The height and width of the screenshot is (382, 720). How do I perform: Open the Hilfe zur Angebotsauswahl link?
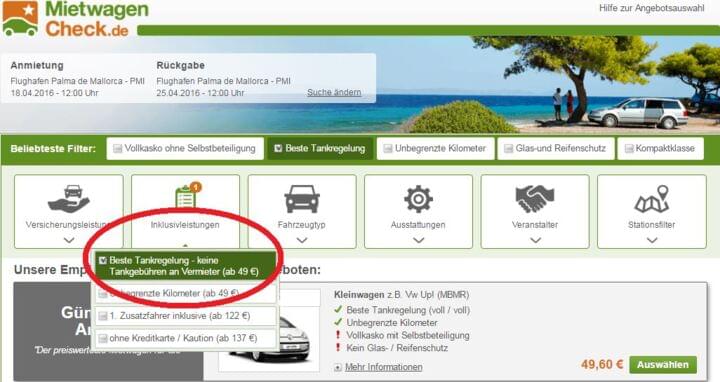pyautogui.click(x=652, y=8)
